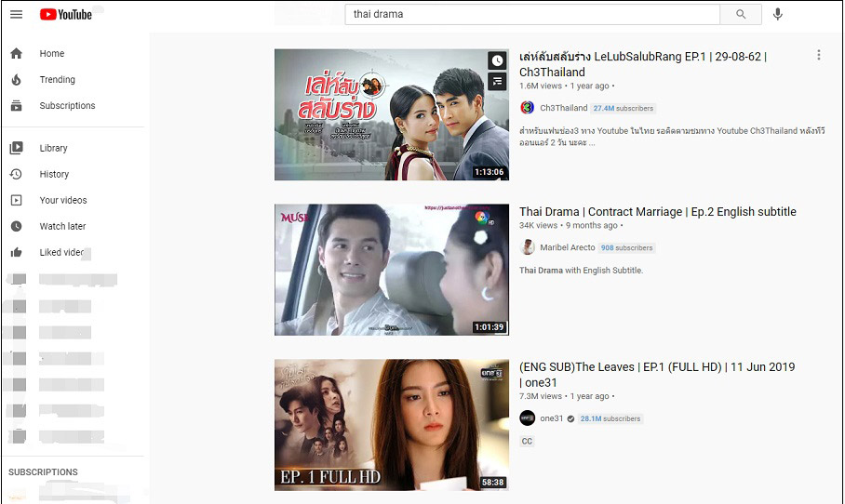Open more options for LeLubSalubRang video
The width and height of the screenshot is (845, 504).
(x=819, y=55)
